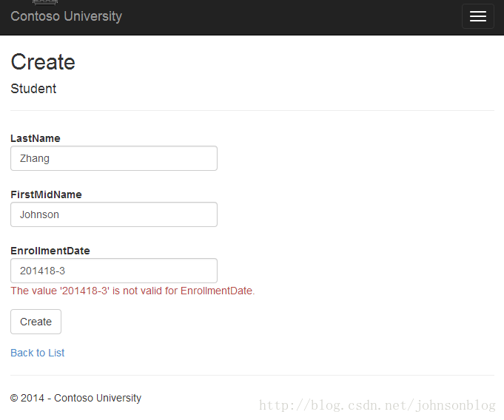504x420 pixels.
Task: Open the hamburger navigation menu
Action: coord(477,16)
